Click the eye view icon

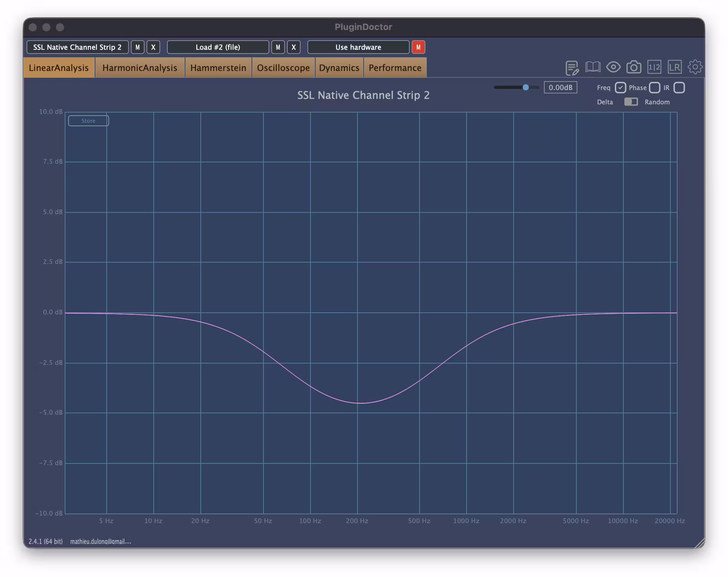click(613, 67)
